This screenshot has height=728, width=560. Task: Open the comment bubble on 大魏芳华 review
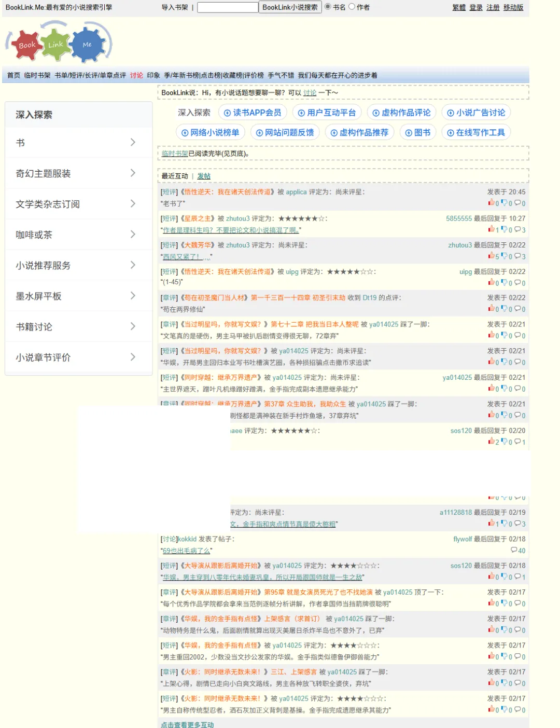click(517, 256)
